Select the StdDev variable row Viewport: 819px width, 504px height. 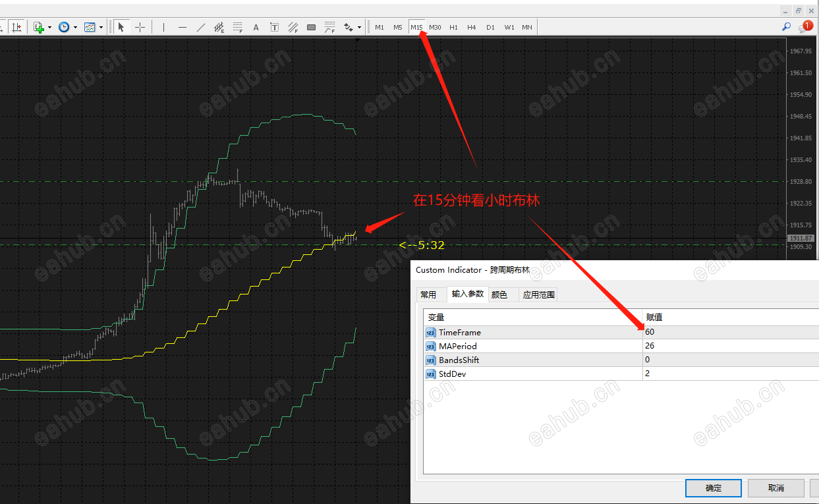tap(533, 374)
